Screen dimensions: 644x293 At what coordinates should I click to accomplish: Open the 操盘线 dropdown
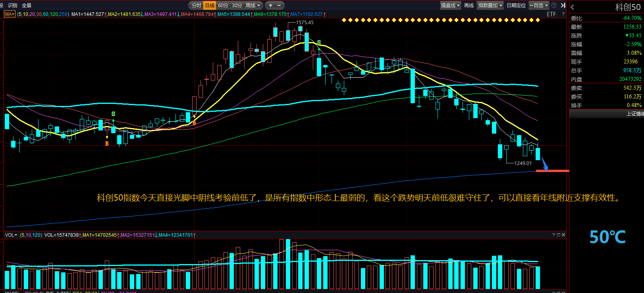450,6
